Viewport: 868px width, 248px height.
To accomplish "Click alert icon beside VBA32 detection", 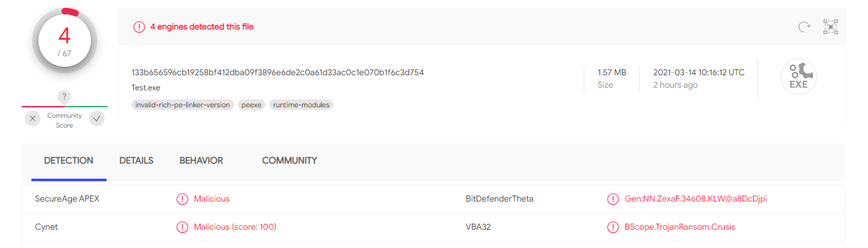I will coord(612,227).
